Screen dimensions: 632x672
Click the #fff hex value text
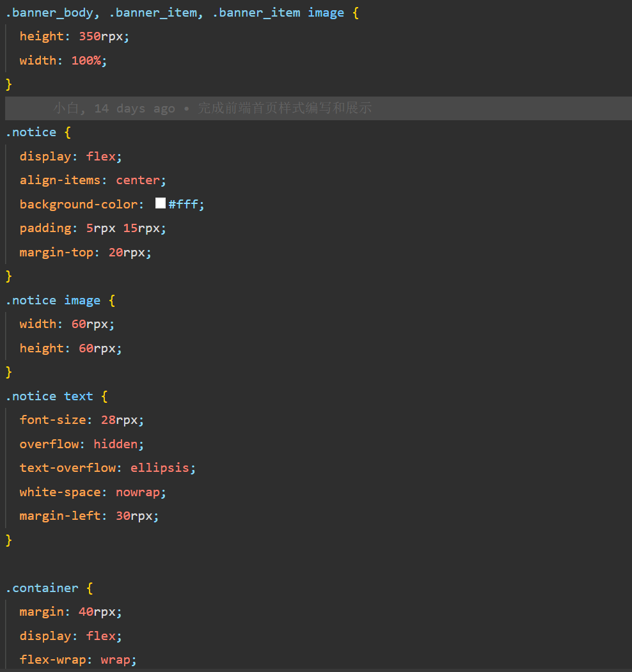tap(186, 205)
